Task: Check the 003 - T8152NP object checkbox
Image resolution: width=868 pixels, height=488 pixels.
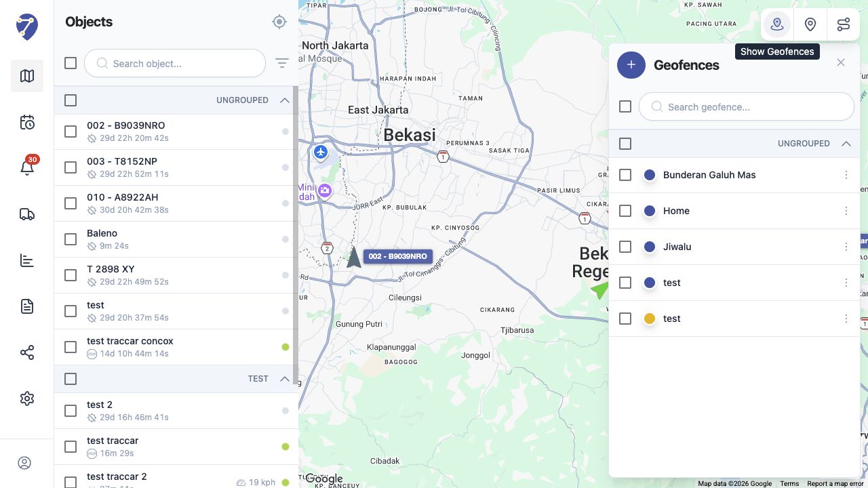Action: click(71, 167)
